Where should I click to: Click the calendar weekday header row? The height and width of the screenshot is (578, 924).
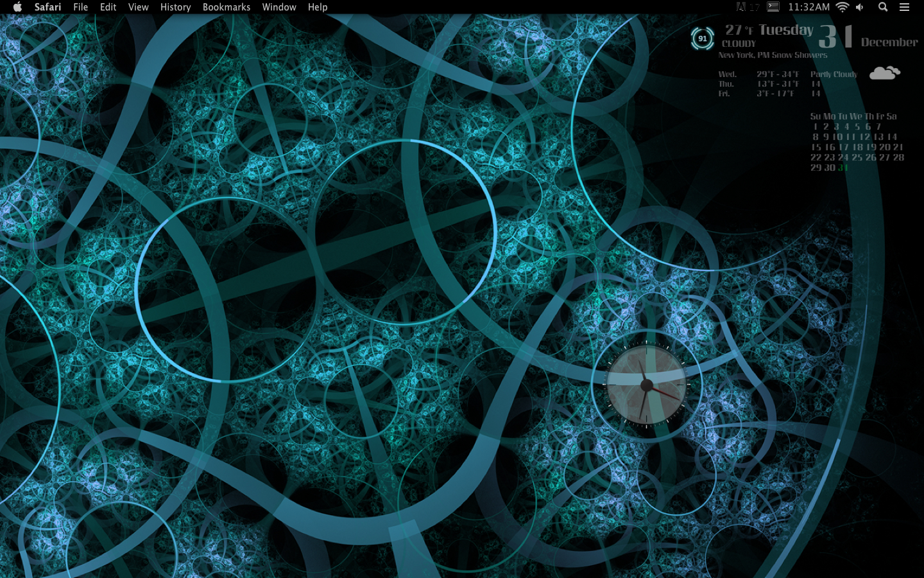point(853,116)
